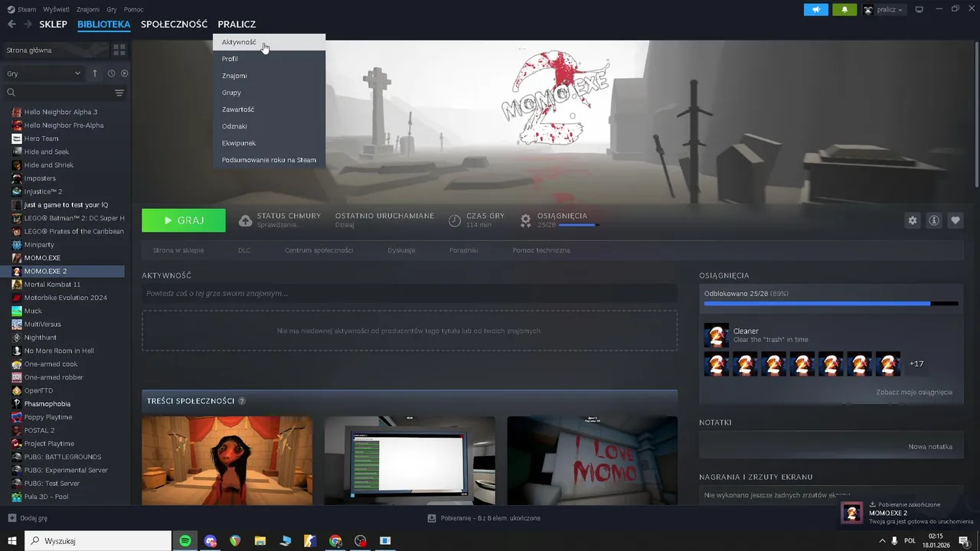Open the DLC link
Image resolution: width=980 pixels, height=551 pixels.
[244, 250]
